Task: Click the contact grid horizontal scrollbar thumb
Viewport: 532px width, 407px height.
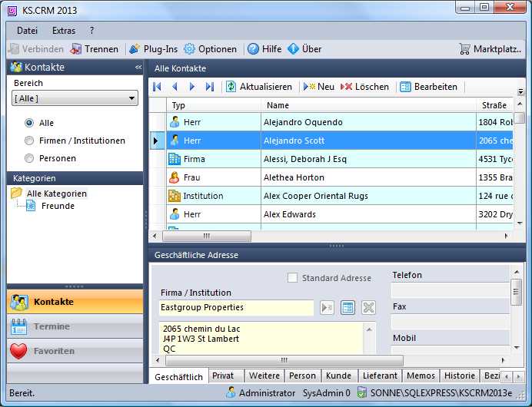Action: click(207, 236)
